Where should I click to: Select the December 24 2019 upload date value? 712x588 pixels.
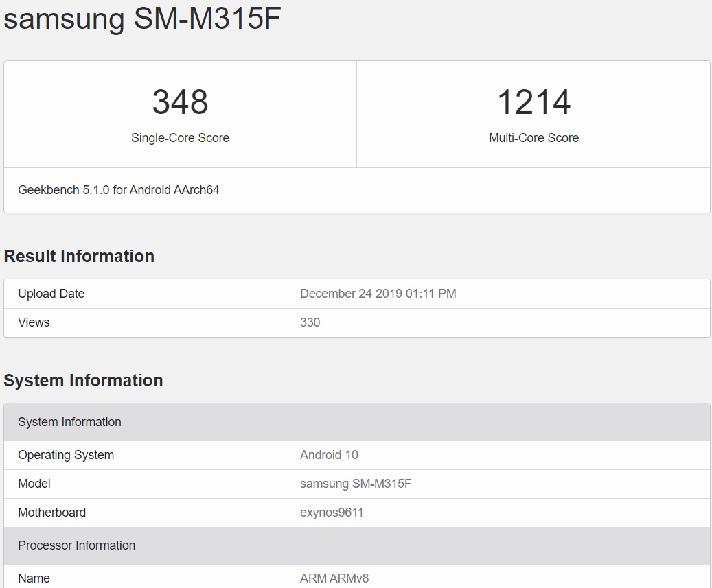[378, 294]
